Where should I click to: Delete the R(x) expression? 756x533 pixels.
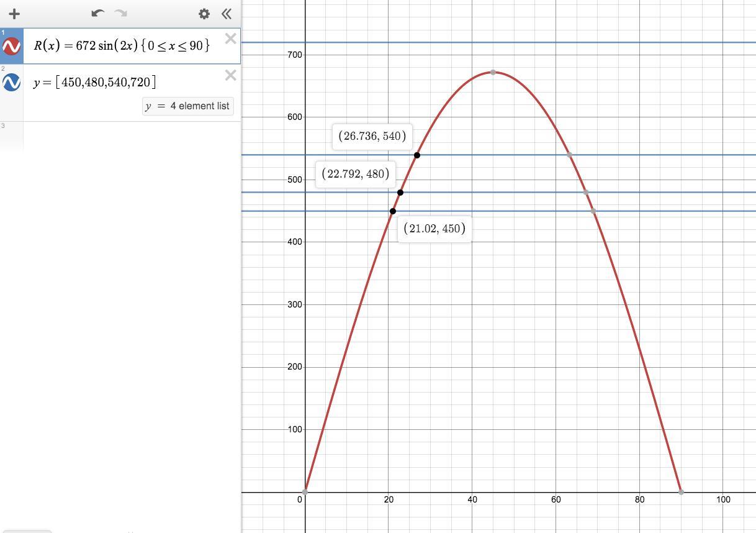(230, 39)
